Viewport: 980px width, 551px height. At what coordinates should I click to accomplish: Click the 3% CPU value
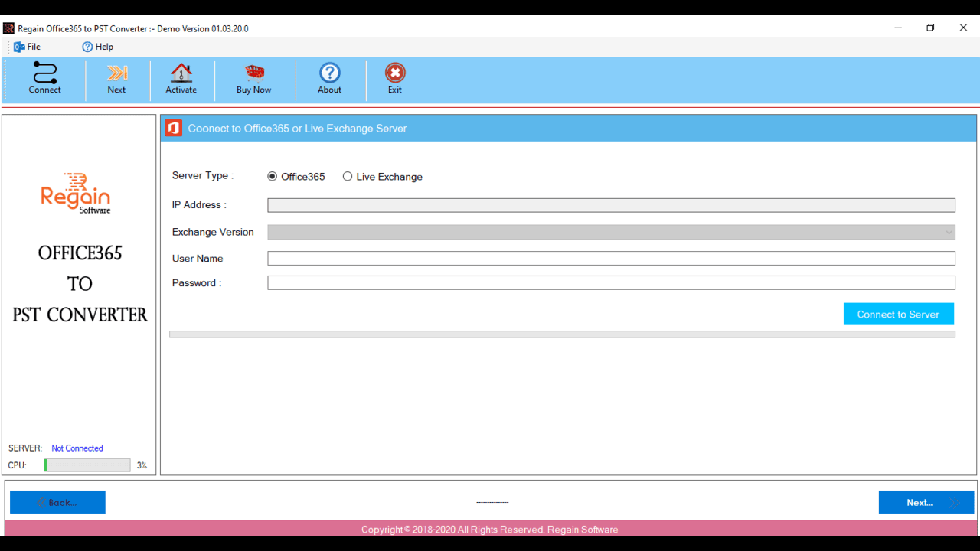click(142, 465)
